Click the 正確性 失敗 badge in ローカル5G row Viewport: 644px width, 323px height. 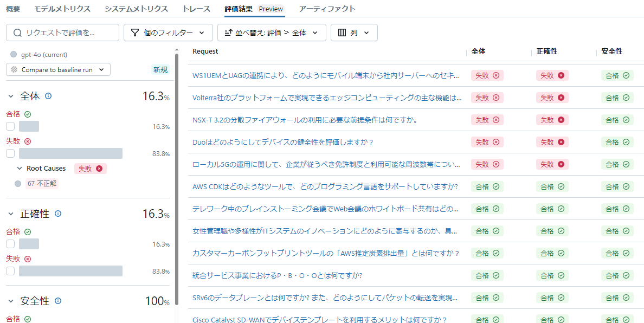click(x=552, y=164)
